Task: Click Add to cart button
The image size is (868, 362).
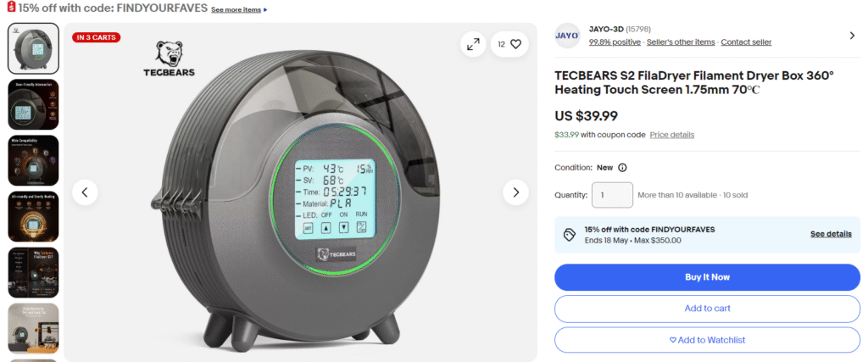Action: [x=708, y=309]
